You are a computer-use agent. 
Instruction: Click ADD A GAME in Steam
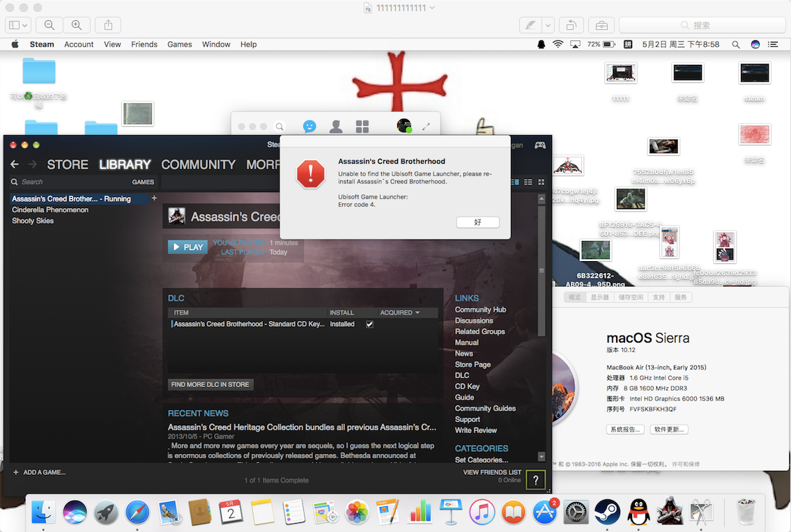click(39, 473)
